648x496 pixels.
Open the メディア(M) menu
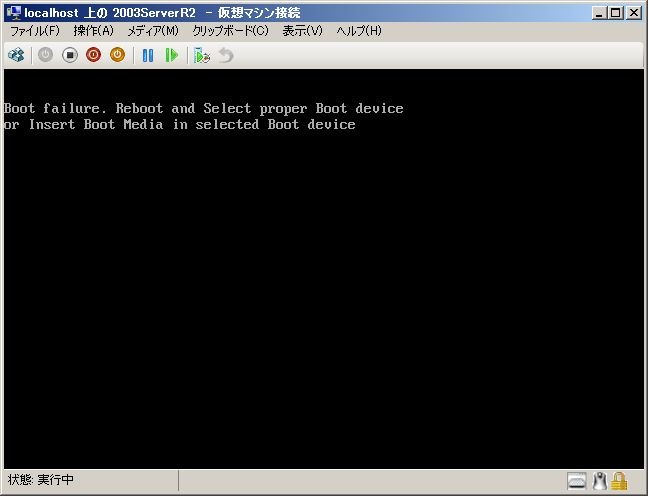(153, 31)
